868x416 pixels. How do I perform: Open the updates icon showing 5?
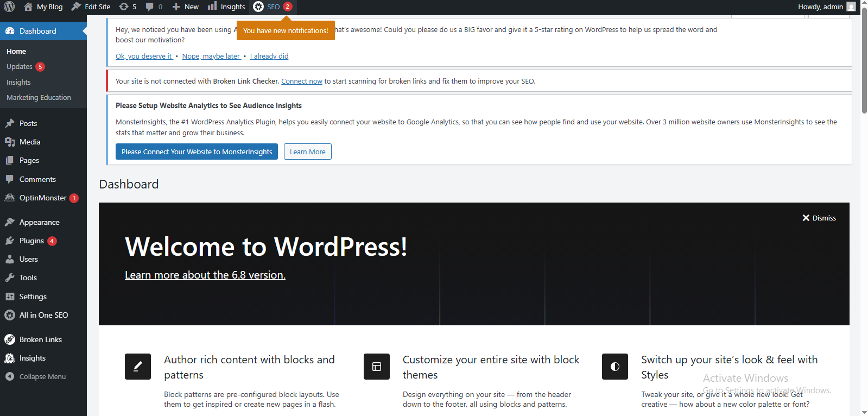point(124,7)
